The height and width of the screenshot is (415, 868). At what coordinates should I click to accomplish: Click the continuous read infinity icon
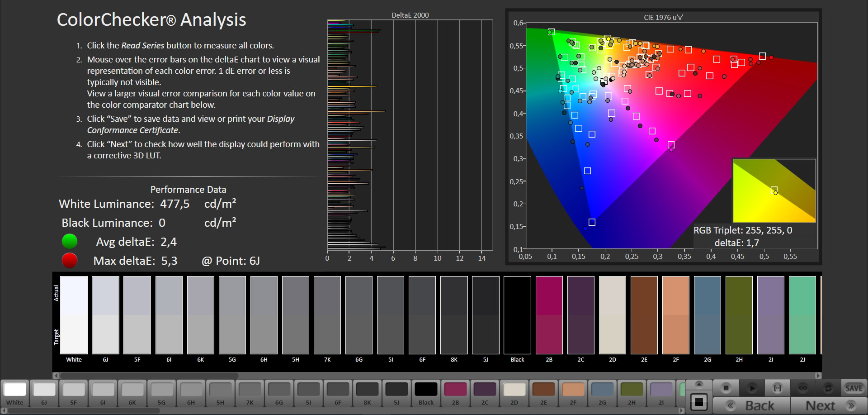click(x=803, y=388)
